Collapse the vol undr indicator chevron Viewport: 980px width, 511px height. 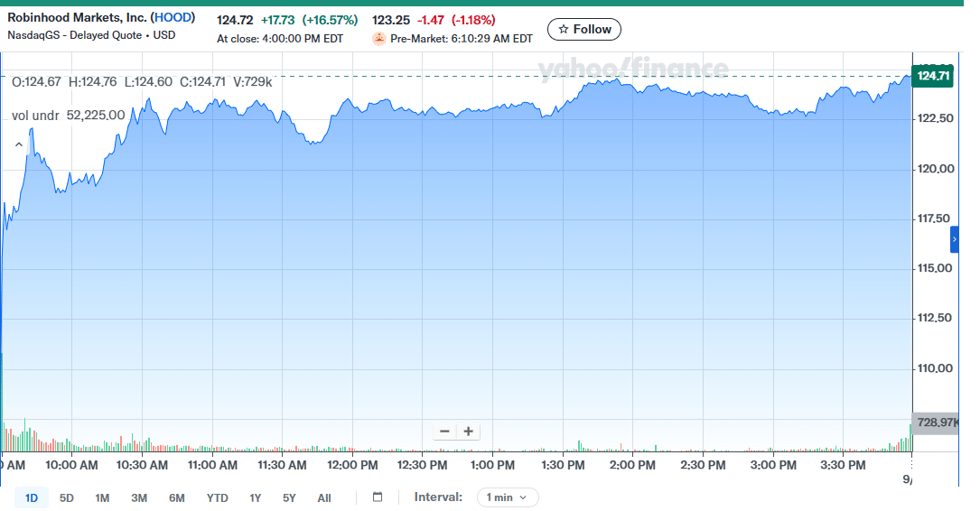point(19,145)
